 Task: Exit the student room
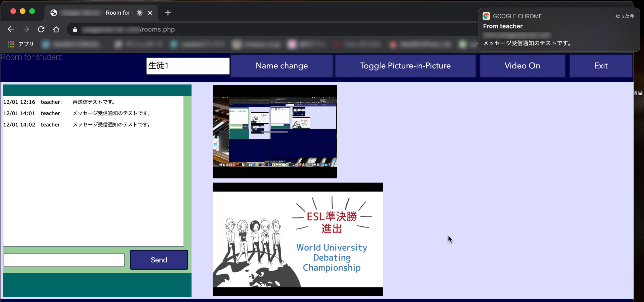(x=601, y=66)
